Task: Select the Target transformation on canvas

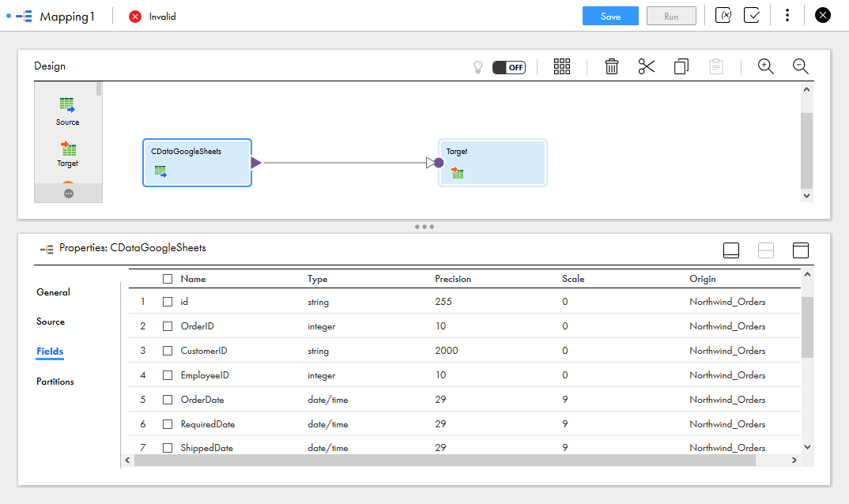Action: click(x=492, y=163)
